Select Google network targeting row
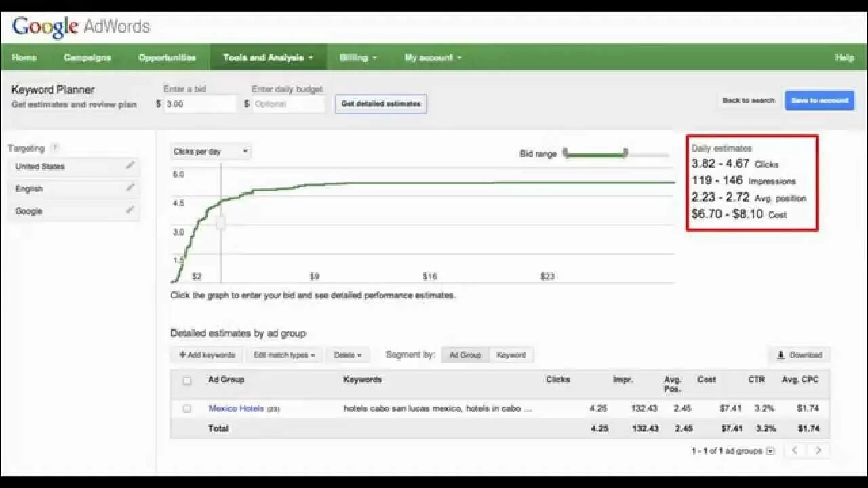 [x=74, y=211]
